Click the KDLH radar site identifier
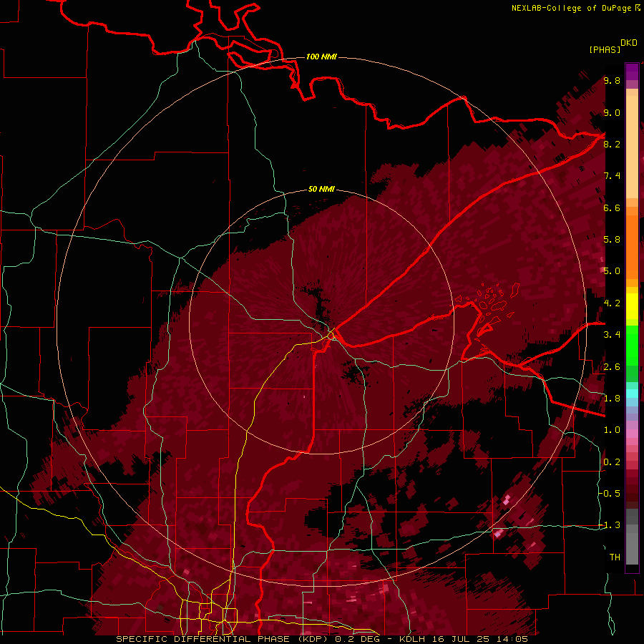 tap(414, 639)
